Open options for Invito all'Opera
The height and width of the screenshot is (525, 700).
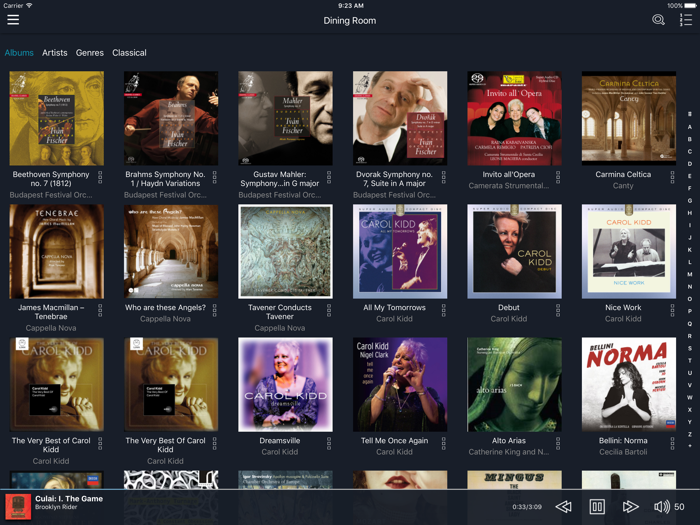pyautogui.click(x=558, y=177)
